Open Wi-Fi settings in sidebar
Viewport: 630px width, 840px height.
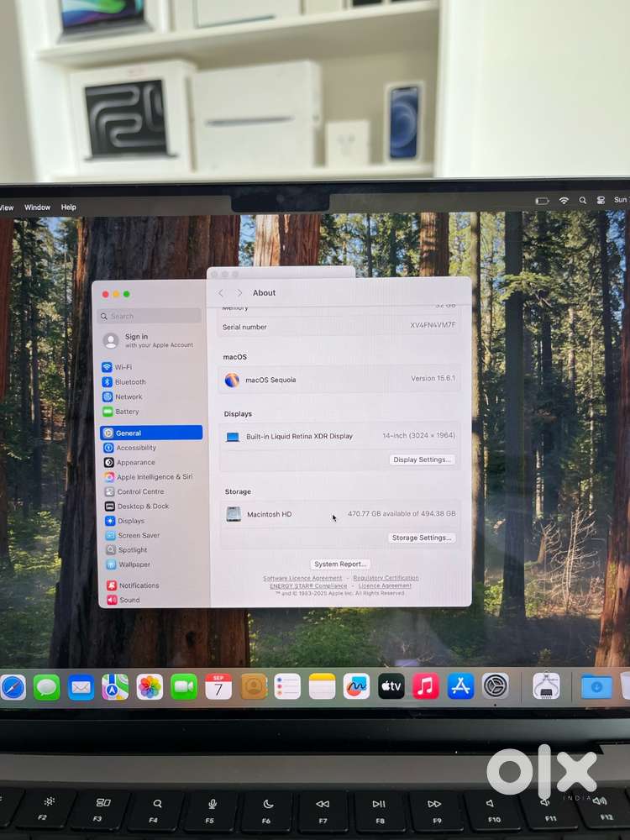coord(123,367)
